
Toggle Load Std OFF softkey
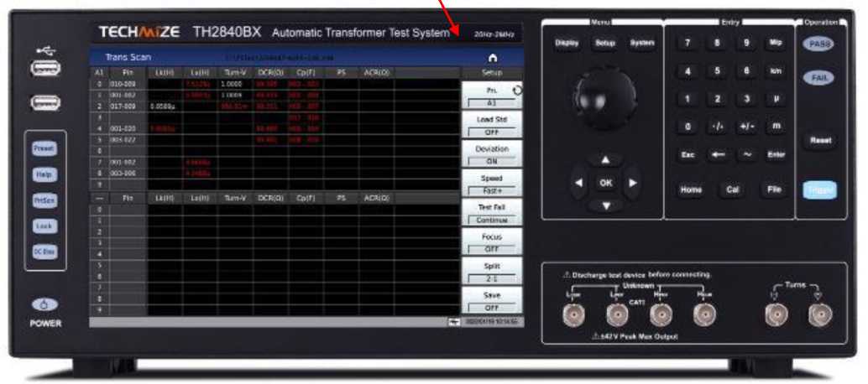(x=492, y=124)
